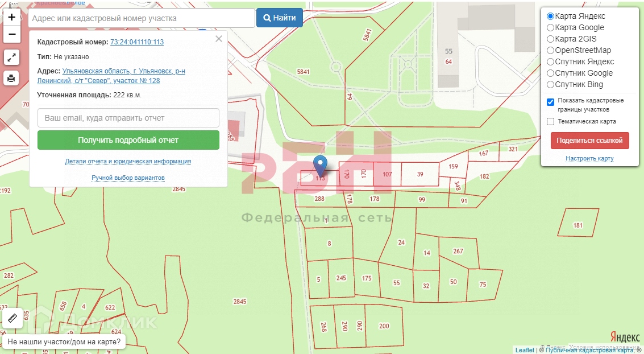Click the address search input field

[x=142, y=18]
